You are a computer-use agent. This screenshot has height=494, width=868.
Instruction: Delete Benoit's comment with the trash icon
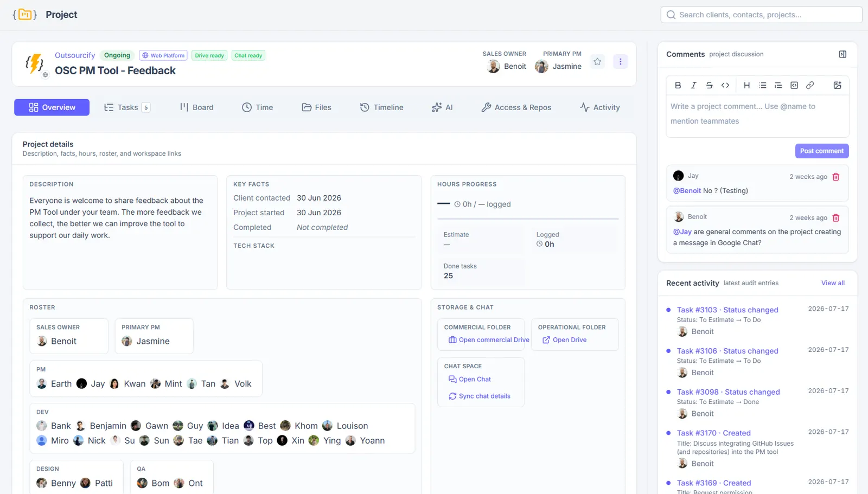836,218
